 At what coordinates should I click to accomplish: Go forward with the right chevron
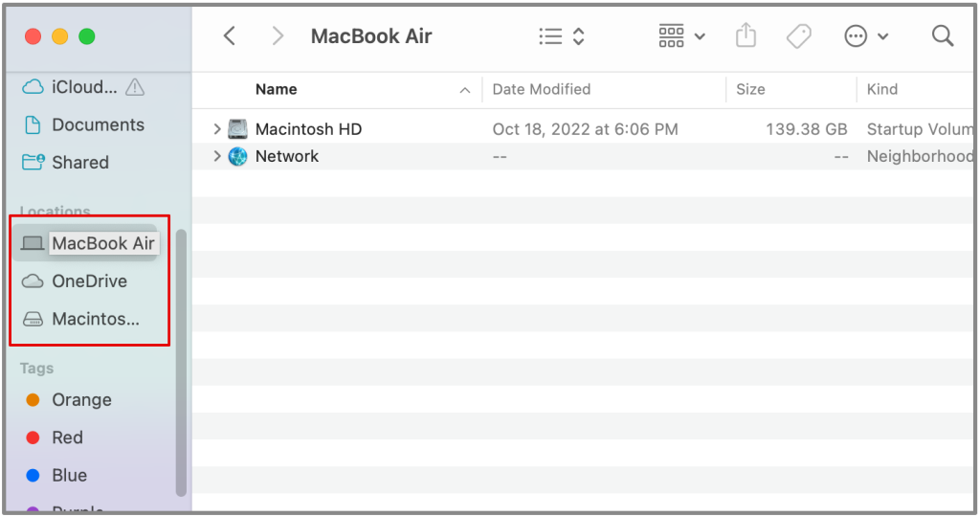278,36
